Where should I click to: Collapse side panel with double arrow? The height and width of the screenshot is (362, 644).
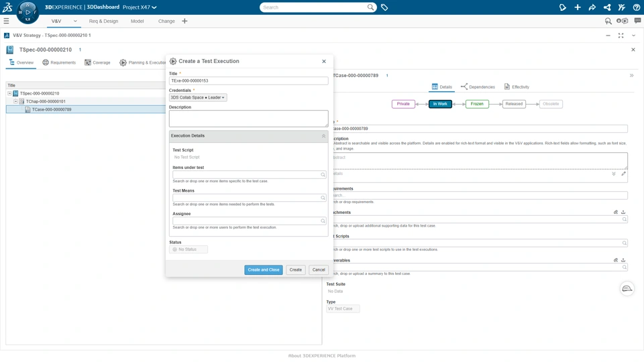632,76
